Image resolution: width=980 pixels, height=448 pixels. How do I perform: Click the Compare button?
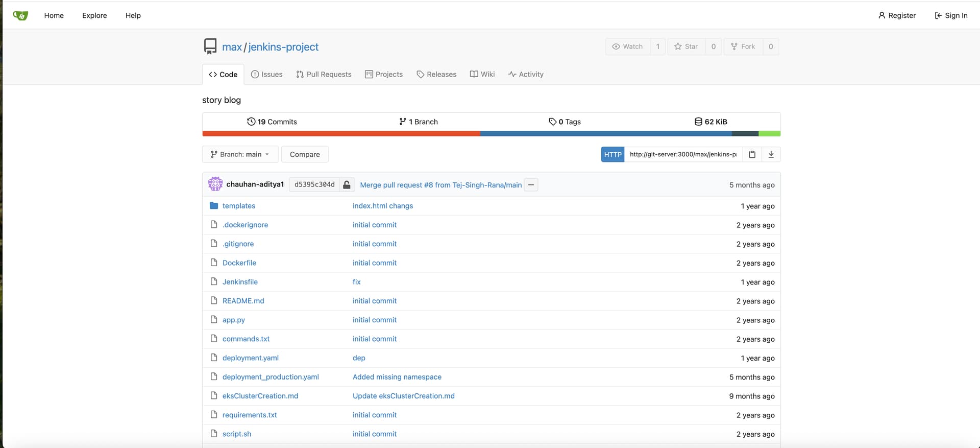(305, 154)
